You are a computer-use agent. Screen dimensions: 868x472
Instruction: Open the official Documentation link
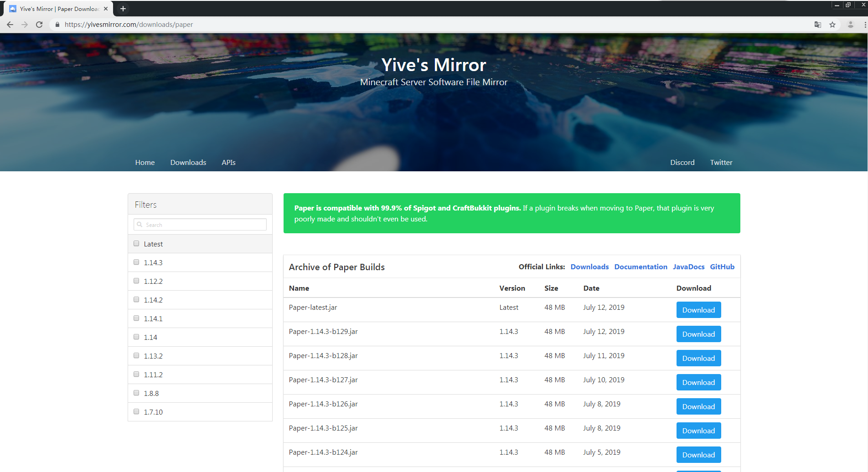[x=641, y=267]
